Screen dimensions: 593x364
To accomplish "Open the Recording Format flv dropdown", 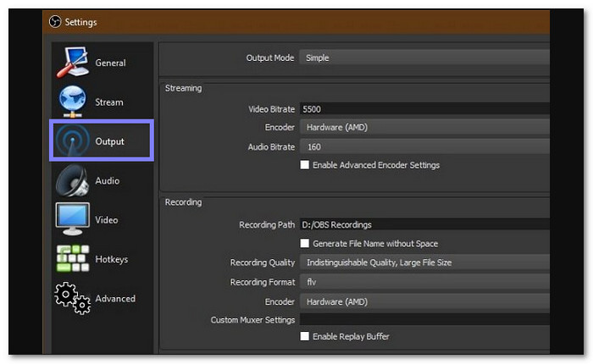I will (424, 282).
